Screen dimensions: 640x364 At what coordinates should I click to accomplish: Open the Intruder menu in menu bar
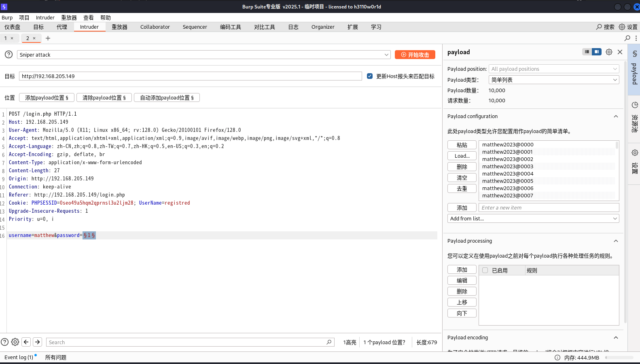(x=45, y=18)
